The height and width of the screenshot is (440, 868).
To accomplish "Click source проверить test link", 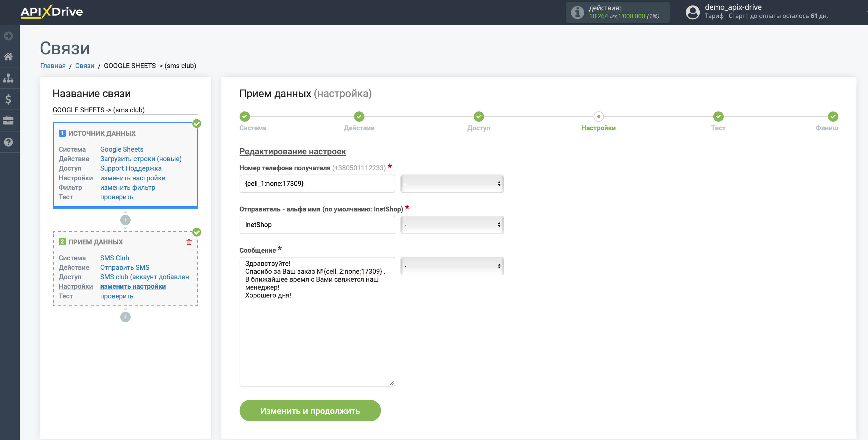I will (117, 197).
